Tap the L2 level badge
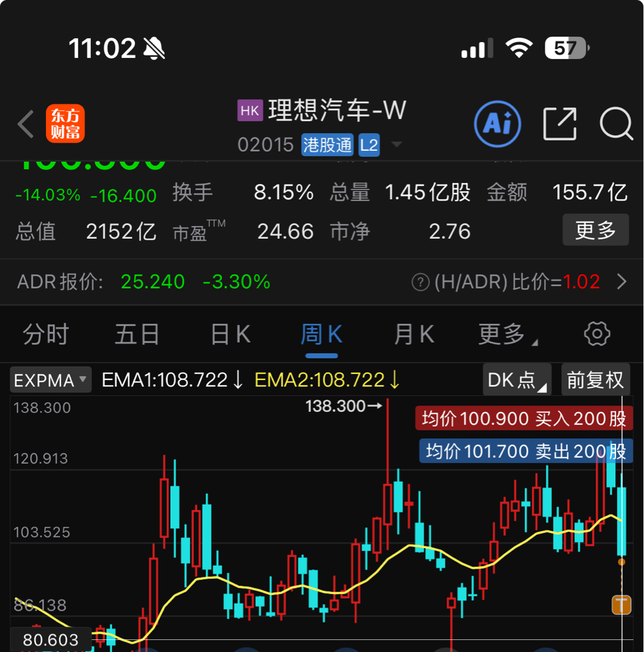This screenshot has height=652, width=644. [x=368, y=145]
